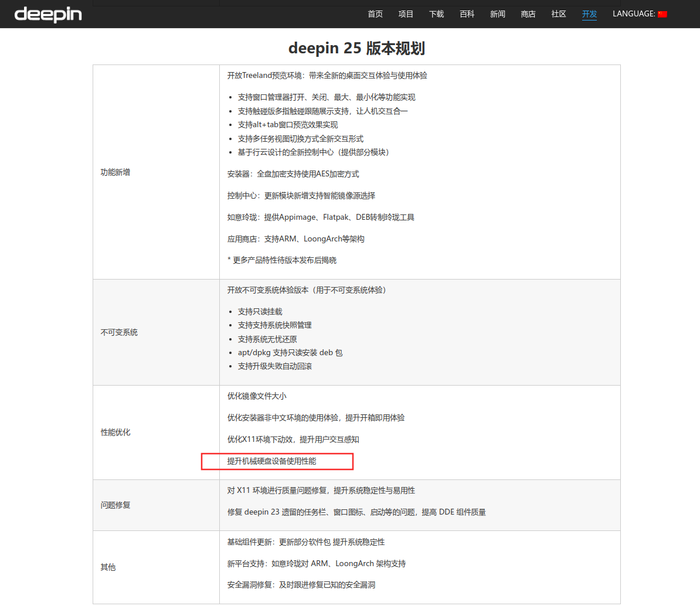Visit the 商店 link

pyautogui.click(x=528, y=14)
